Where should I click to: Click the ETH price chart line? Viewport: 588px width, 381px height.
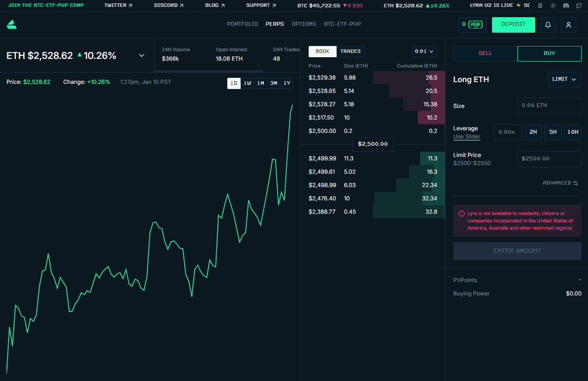[x=150, y=239]
